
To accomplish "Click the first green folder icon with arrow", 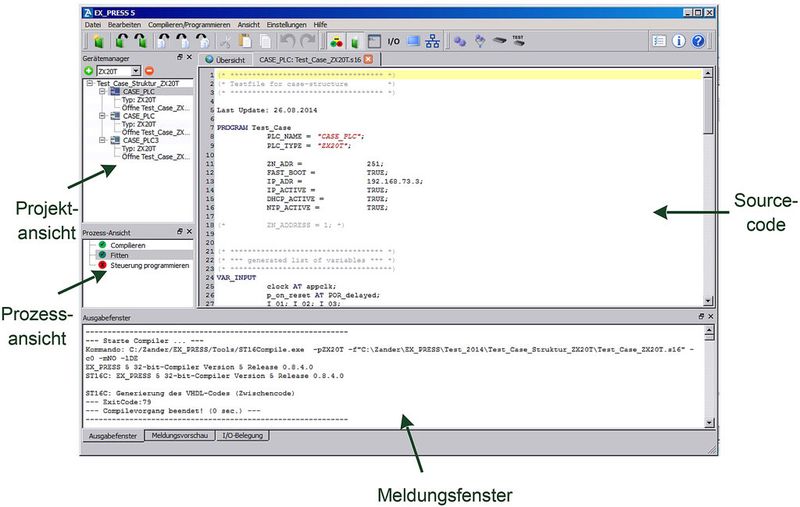I will tap(121, 41).
